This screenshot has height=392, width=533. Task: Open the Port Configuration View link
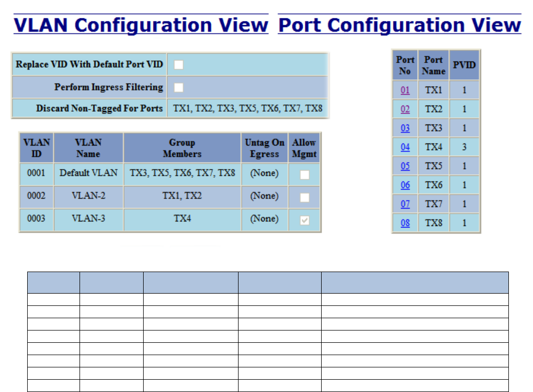tap(400, 25)
